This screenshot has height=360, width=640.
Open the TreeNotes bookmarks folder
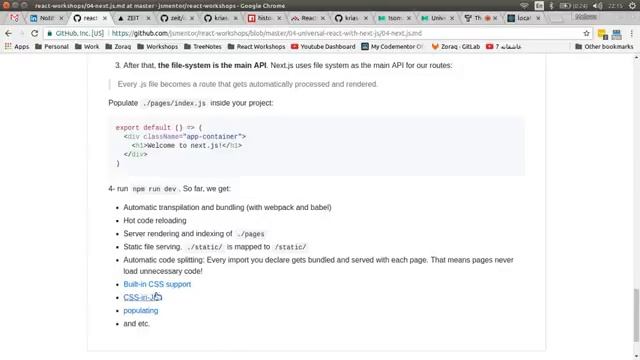(203, 47)
